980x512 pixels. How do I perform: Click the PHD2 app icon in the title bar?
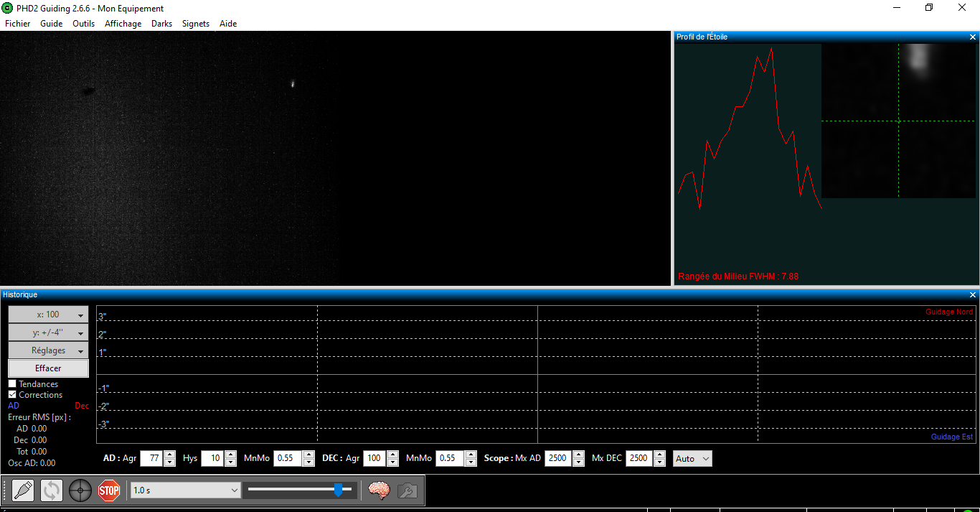click(x=7, y=8)
